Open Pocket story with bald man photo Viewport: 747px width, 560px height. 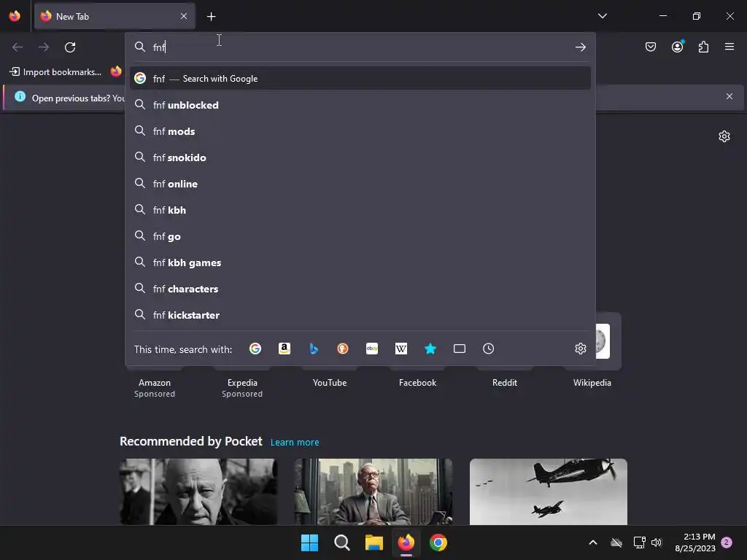(198, 491)
